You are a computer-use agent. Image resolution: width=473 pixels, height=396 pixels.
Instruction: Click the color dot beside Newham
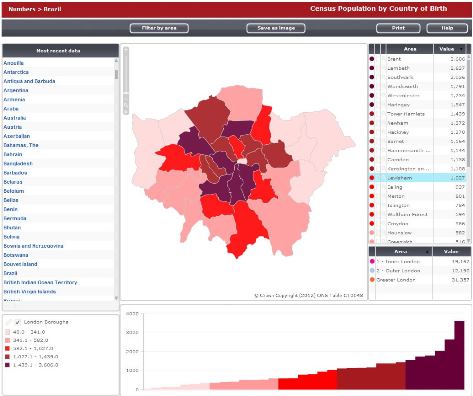pyautogui.click(x=372, y=123)
